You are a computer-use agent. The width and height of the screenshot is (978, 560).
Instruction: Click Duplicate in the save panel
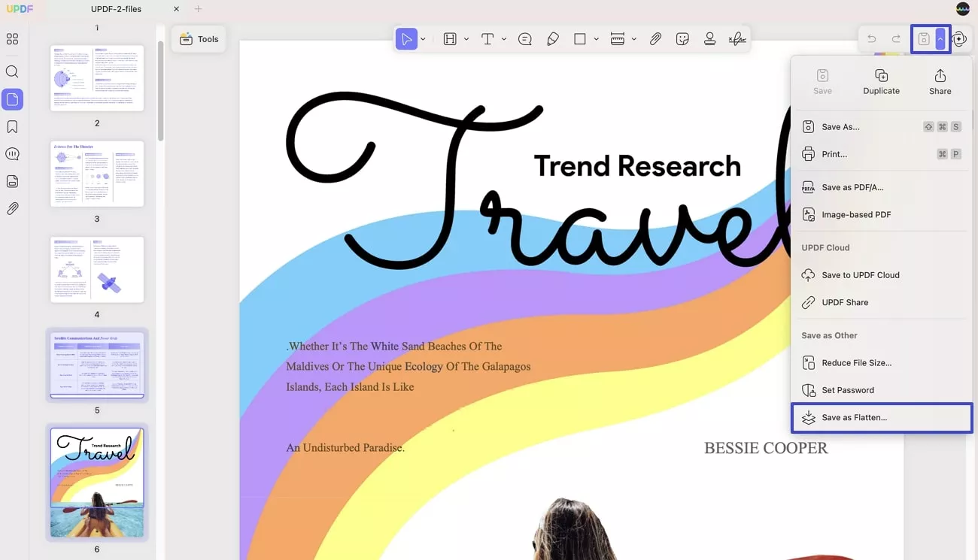point(881,82)
